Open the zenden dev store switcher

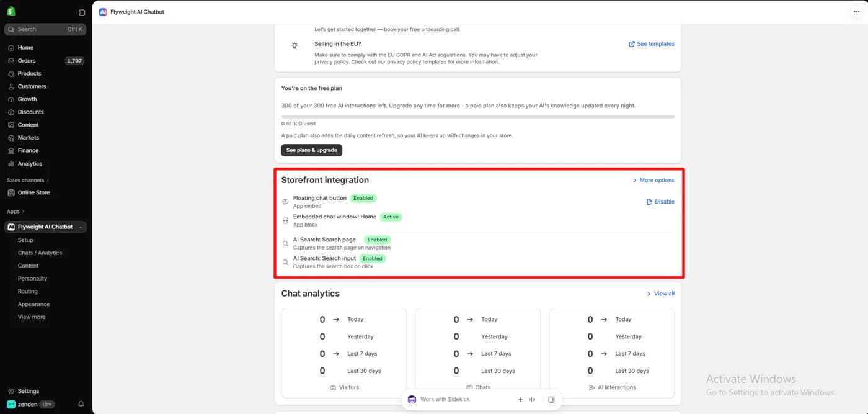point(31,404)
